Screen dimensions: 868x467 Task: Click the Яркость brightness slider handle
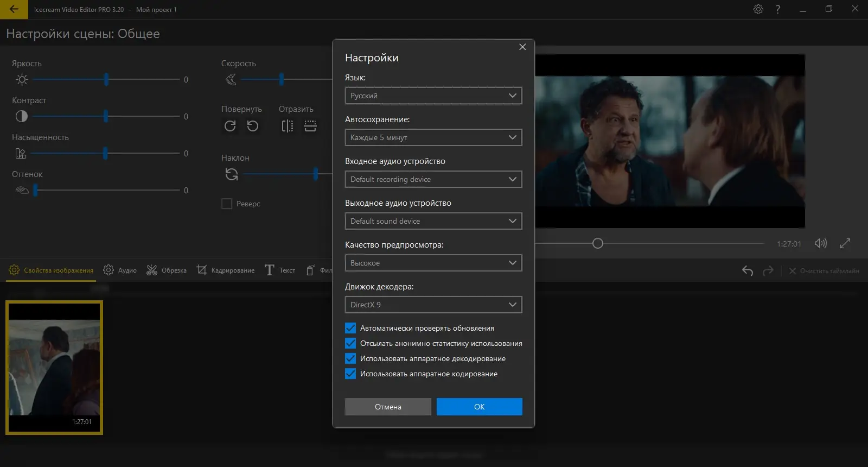[x=106, y=80]
